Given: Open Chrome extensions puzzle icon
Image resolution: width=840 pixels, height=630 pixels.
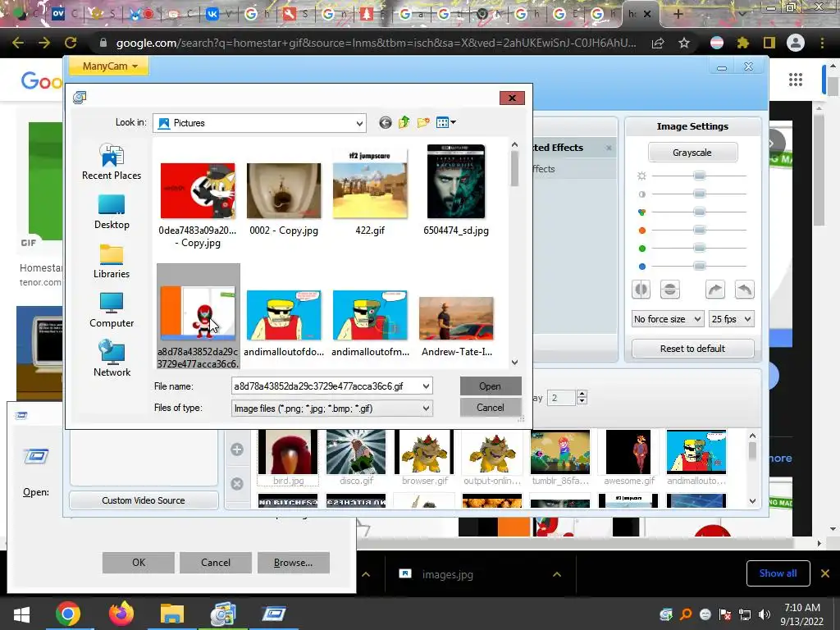Looking at the screenshot, I should click(x=742, y=43).
